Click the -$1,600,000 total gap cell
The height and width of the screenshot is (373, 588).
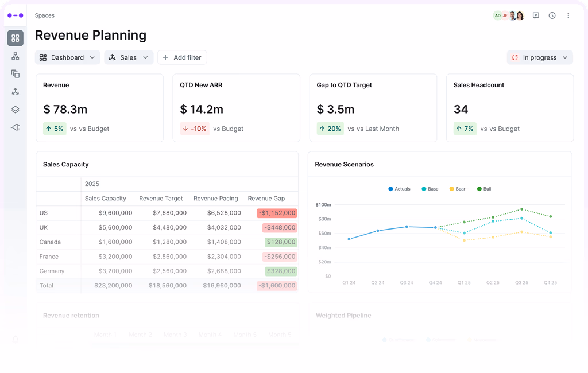[277, 286]
